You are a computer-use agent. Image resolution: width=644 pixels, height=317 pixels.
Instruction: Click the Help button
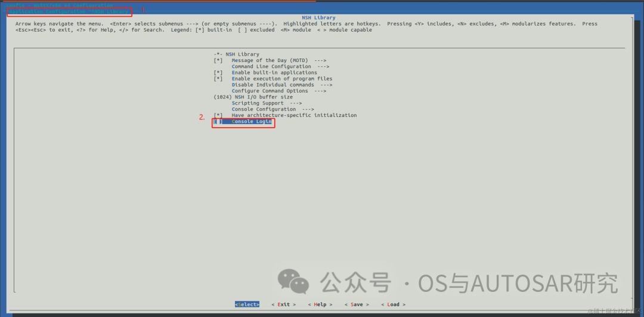[320, 304]
